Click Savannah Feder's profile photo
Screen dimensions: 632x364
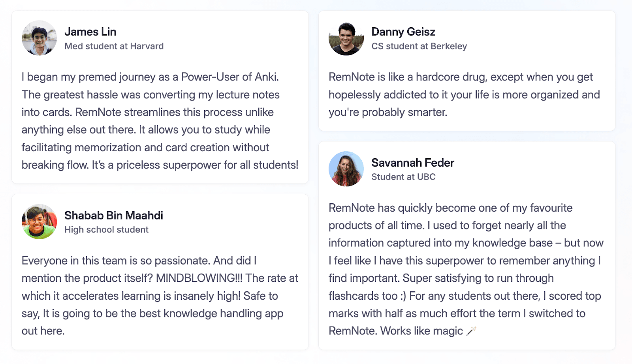[x=346, y=169]
